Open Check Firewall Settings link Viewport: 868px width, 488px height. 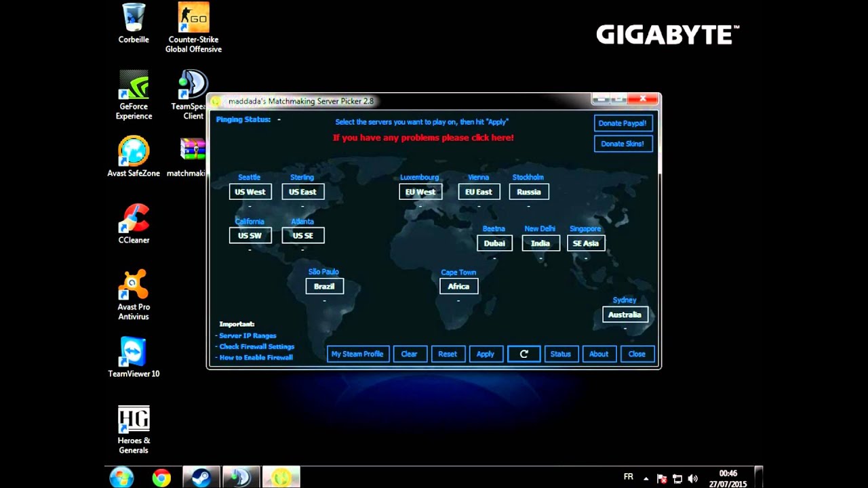coord(256,346)
